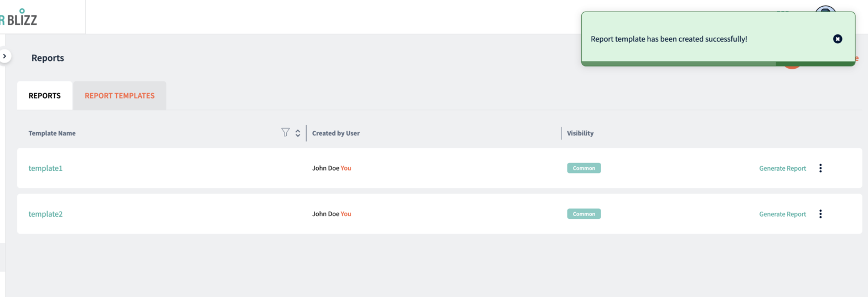
Task: Open the three-dot menu for template2
Action: tap(820, 214)
